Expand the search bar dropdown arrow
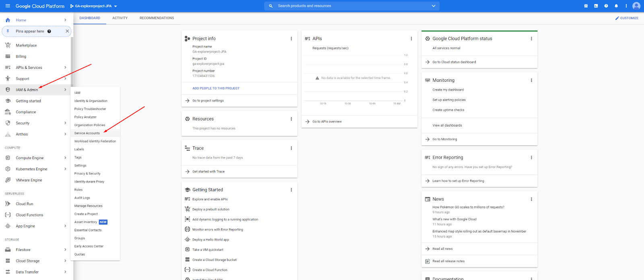Viewport: 644px width, 280px height. point(433,6)
